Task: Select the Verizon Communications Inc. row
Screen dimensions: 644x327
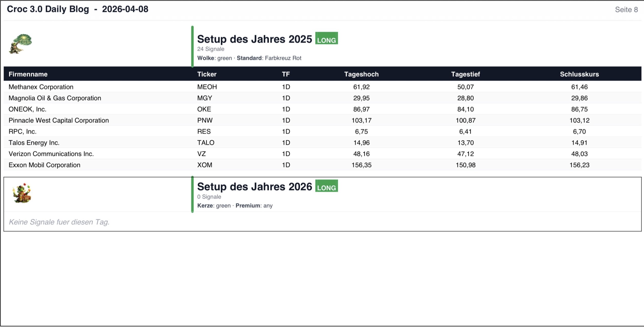Action: click(x=51, y=154)
